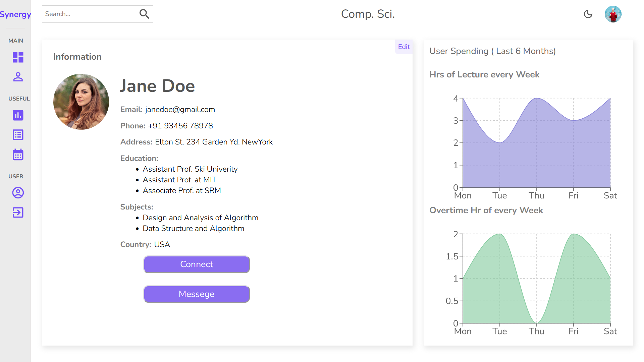Click the logout arrow icon in sidebar

click(18, 213)
